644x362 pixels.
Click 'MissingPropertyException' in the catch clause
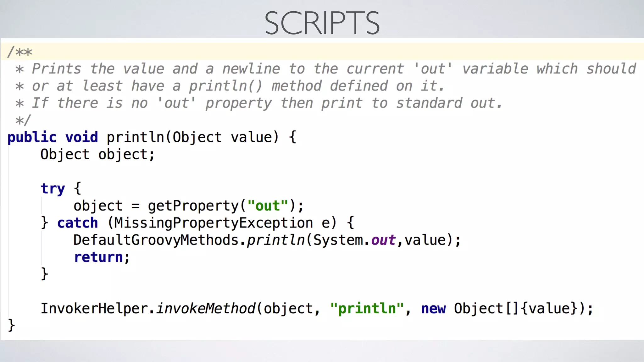214,223
